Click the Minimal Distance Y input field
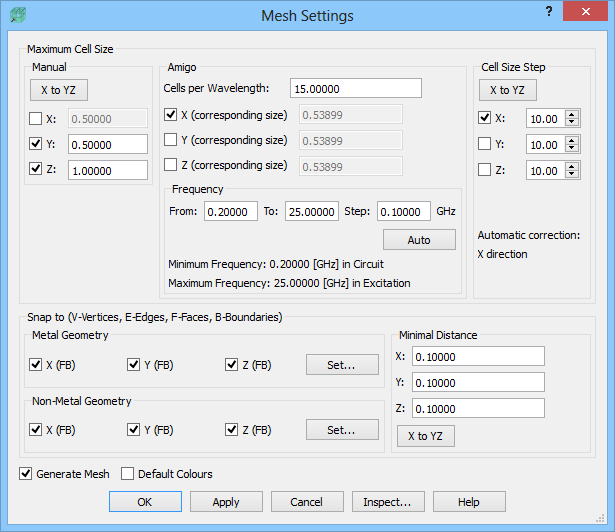 pos(478,382)
